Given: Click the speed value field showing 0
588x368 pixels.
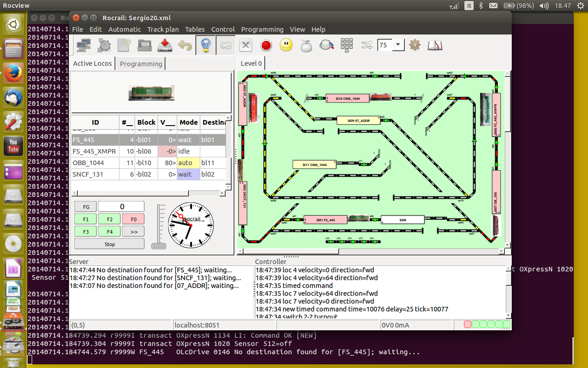Looking at the screenshot, I should 121,207.
